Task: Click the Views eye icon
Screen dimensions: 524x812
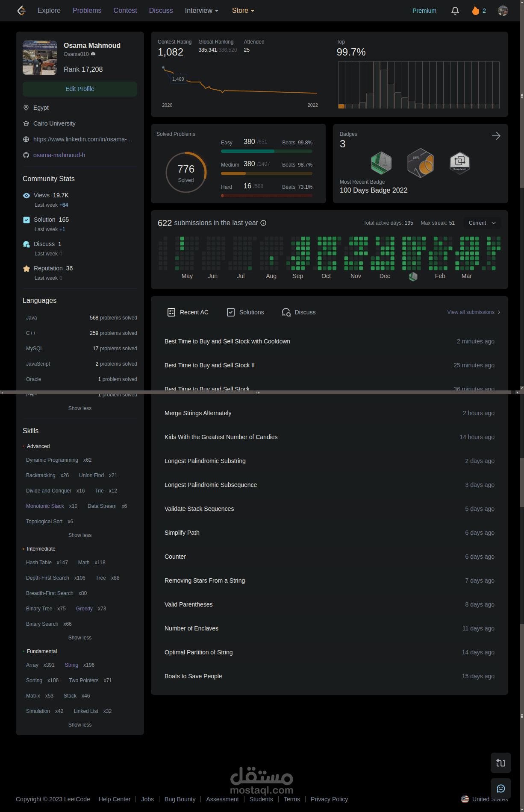Action: tap(26, 195)
